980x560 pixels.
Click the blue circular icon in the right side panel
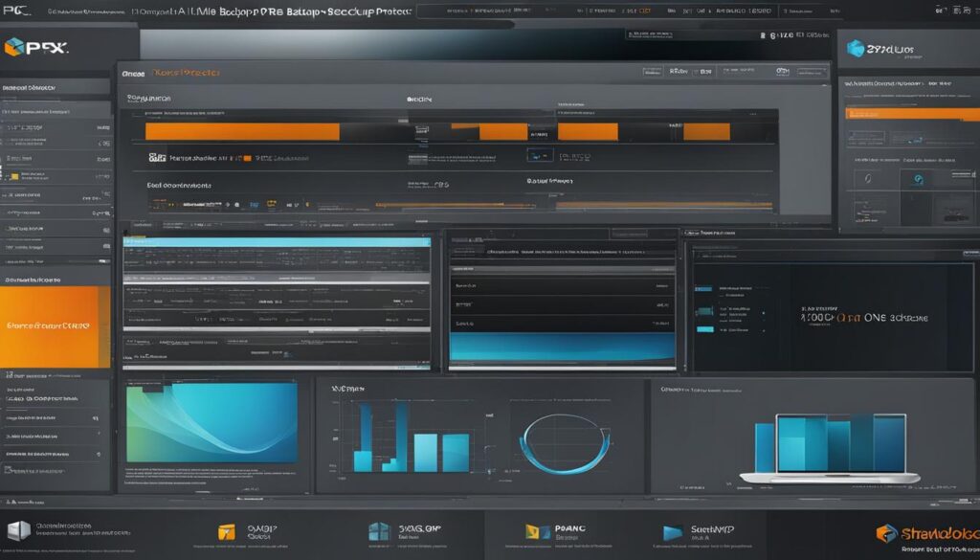pos(918,179)
